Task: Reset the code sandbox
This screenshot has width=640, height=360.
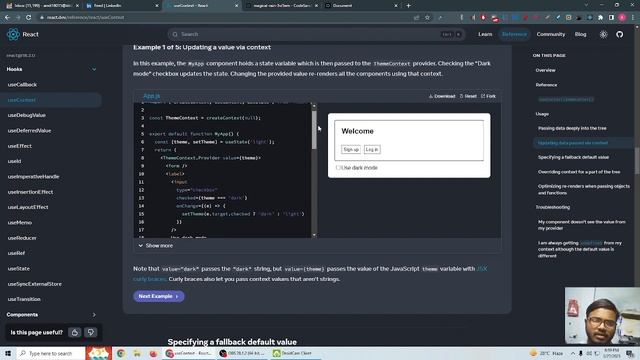Action: click(468, 96)
